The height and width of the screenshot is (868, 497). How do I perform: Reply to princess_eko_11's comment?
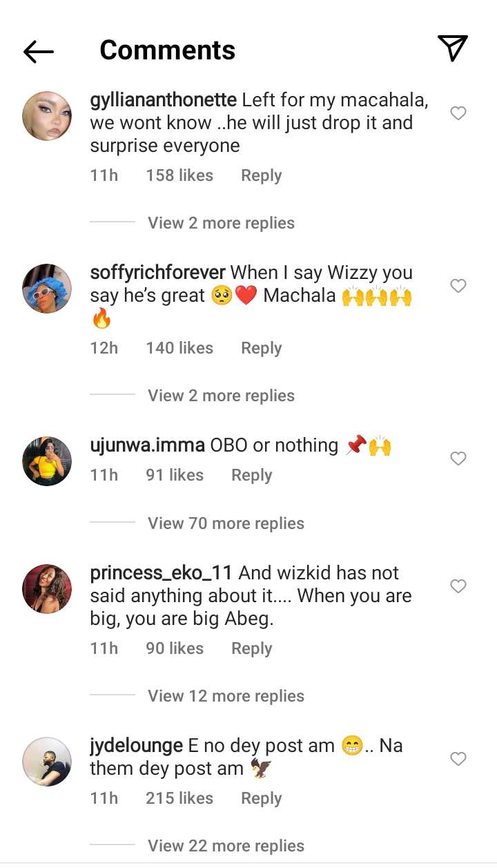251,649
